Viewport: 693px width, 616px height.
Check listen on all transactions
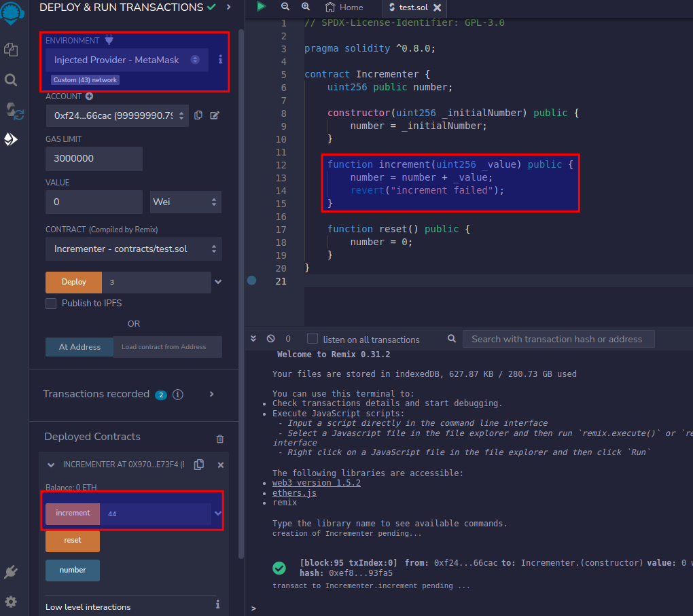[x=312, y=339]
